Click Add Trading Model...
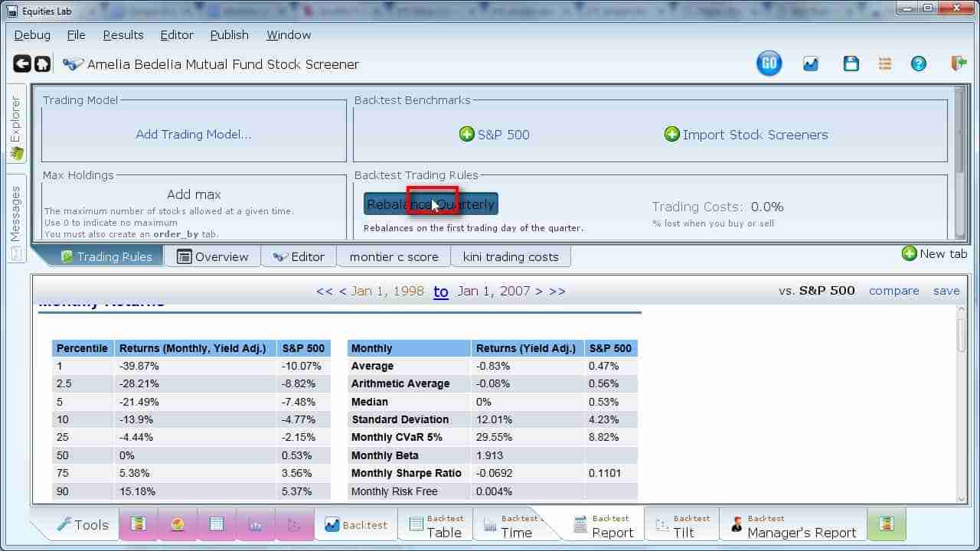 point(193,135)
